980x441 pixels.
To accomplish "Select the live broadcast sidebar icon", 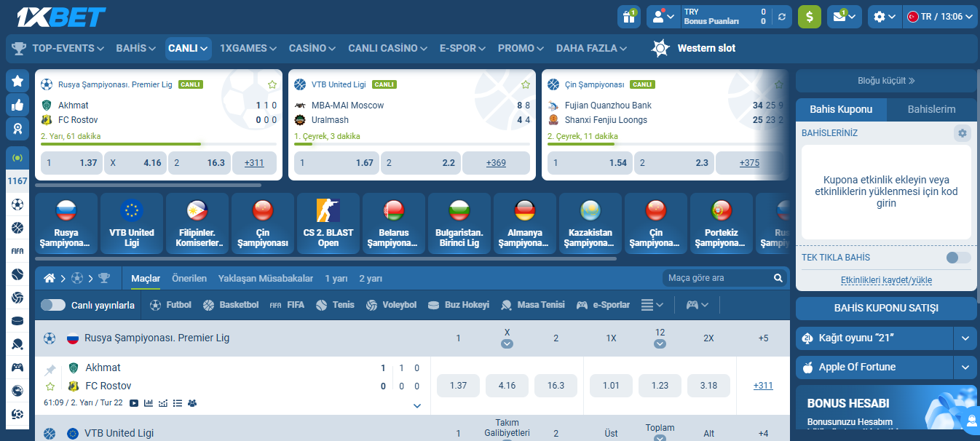I will (x=17, y=157).
